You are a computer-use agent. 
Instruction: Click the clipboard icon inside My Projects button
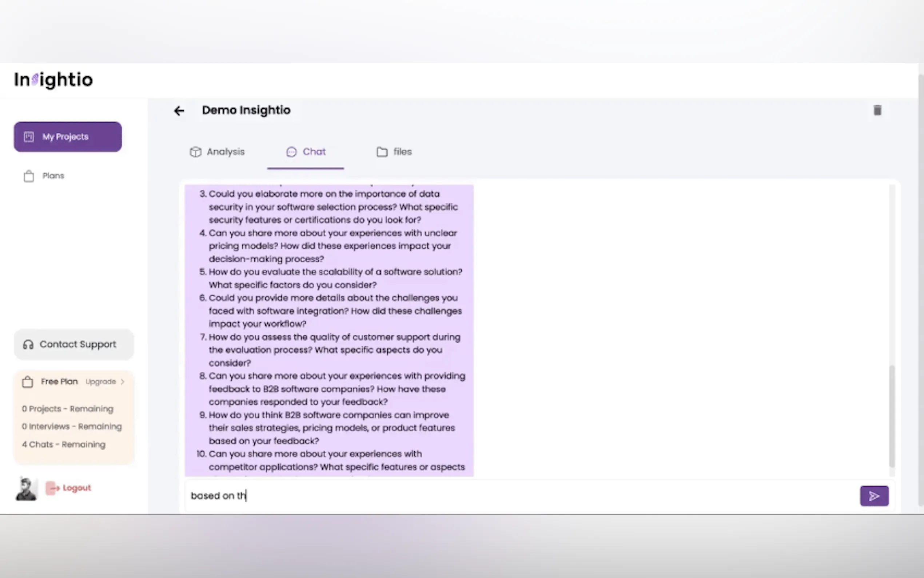[x=29, y=136]
